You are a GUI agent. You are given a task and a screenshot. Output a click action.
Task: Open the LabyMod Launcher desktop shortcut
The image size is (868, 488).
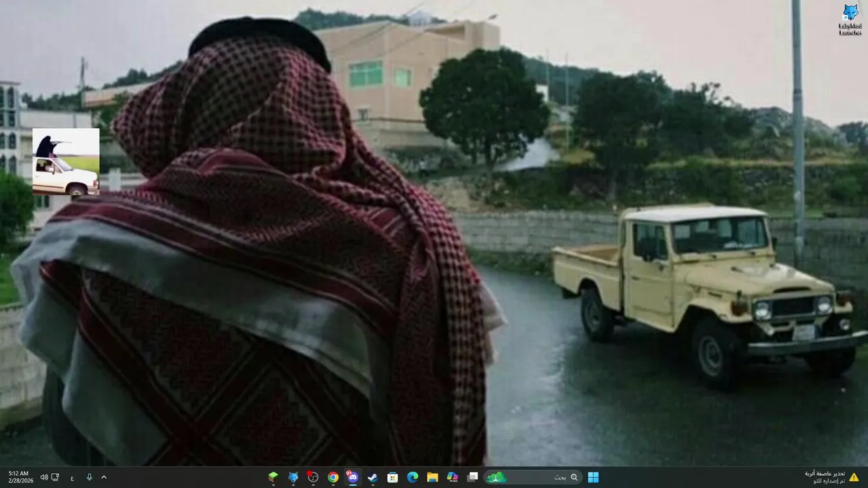pos(850,19)
